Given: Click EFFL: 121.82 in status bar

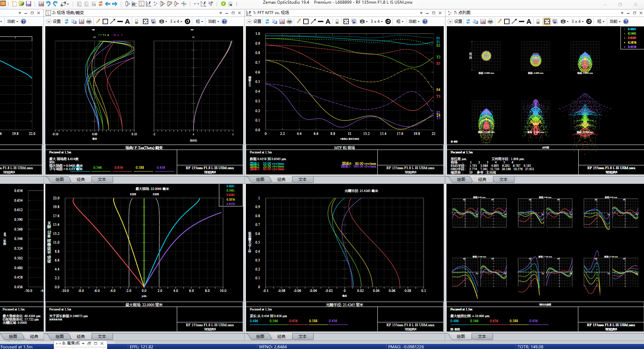Looking at the screenshot, I should tap(142, 347).
